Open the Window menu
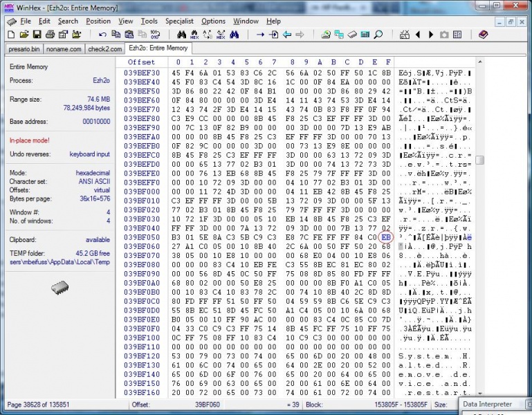The height and width of the screenshot is (415, 532). [x=246, y=21]
